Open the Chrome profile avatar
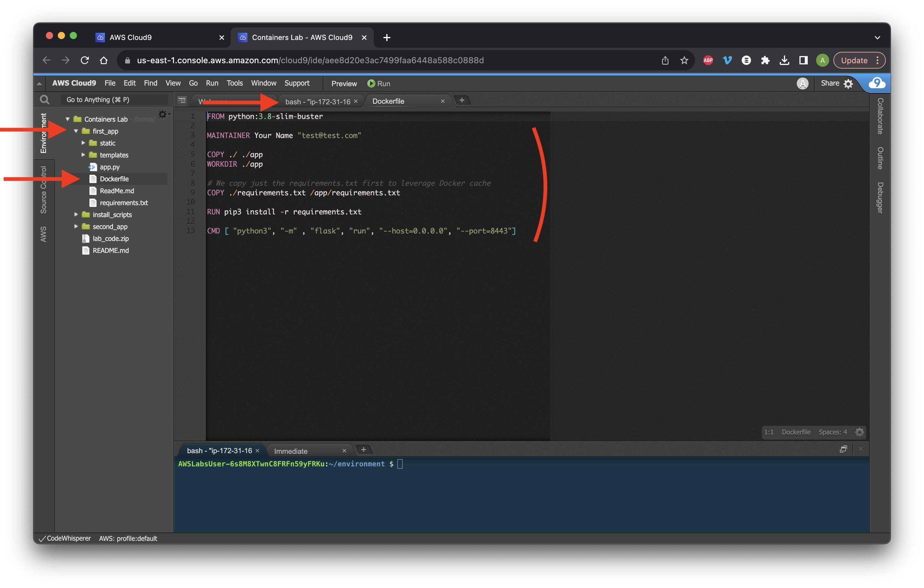 coord(822,60)
